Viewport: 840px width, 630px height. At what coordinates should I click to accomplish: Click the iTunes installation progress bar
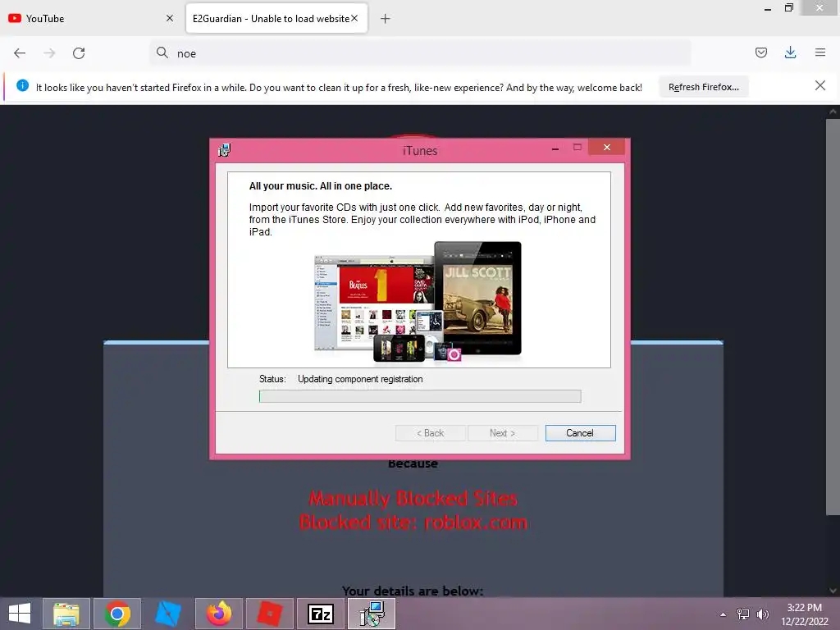click(420, 396)
